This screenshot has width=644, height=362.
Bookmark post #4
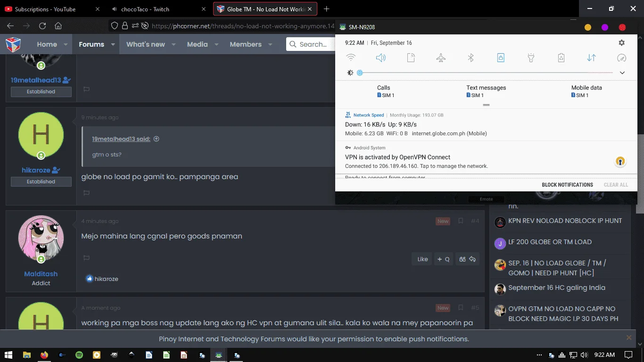(x=461, y=221)
